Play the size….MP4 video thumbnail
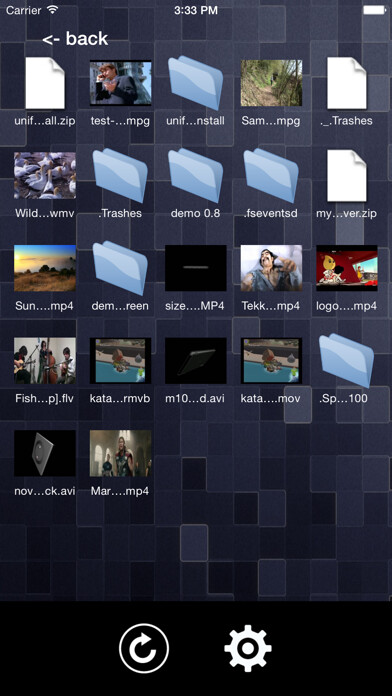392x696 pixels. pyautogui.click(x=196, y=268)
